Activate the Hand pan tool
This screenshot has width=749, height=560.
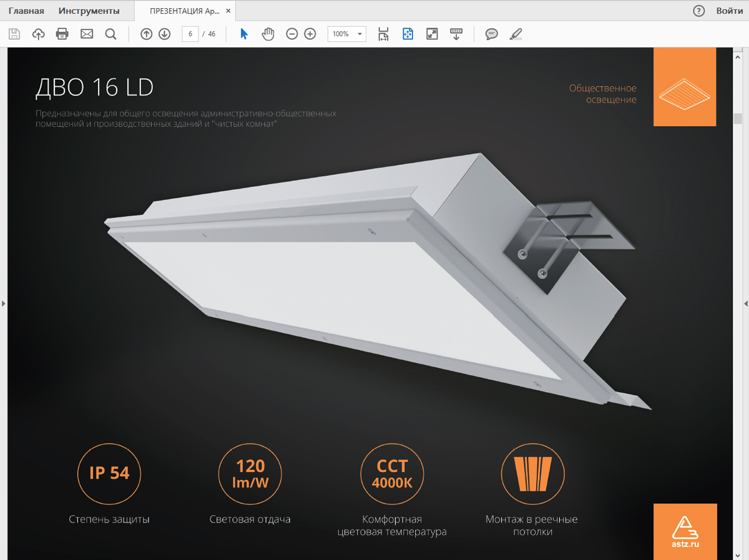[268, 34]
